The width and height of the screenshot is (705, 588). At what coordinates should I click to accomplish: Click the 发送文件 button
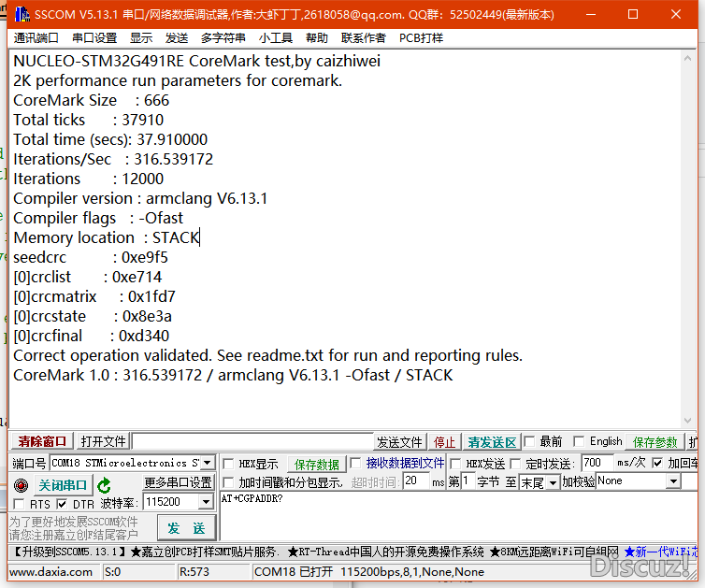(399, 442)
